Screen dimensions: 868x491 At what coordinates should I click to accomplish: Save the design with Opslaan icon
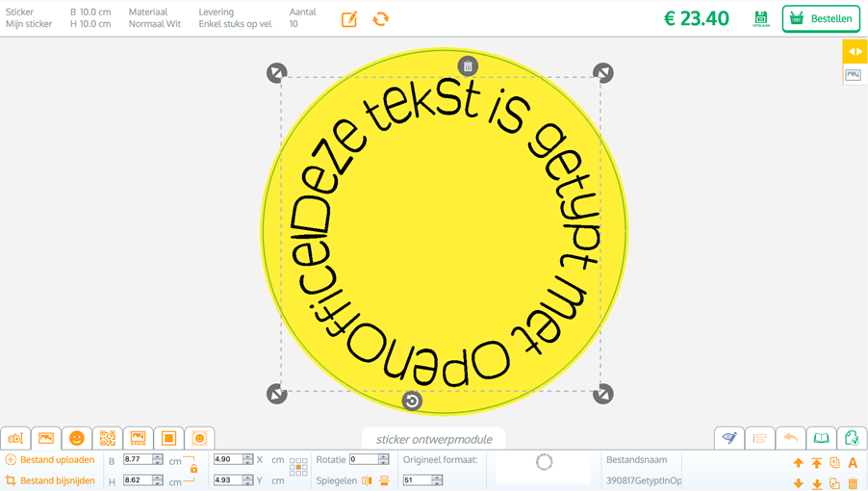tap(761, 19)
